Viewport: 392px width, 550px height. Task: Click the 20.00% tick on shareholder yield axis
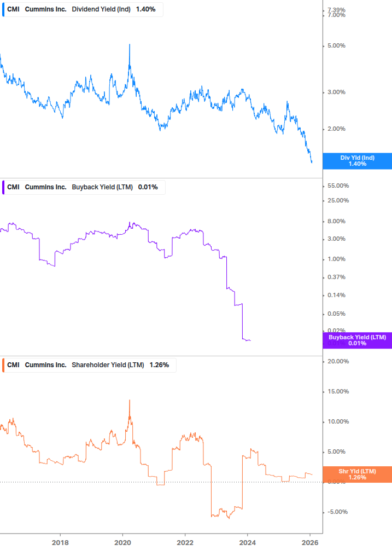(338, 361)
